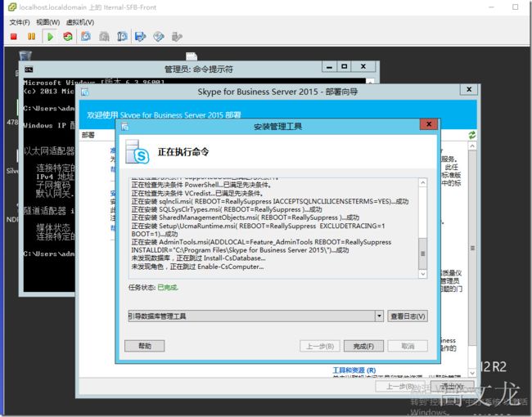Click the 任务状态: 已完成 status text
The width and height of the screenshot is (532, 417).
coord(153,288)
